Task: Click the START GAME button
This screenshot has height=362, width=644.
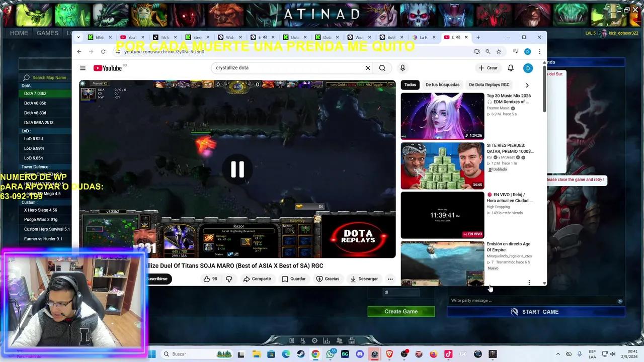Action: (x=536, y=312)
